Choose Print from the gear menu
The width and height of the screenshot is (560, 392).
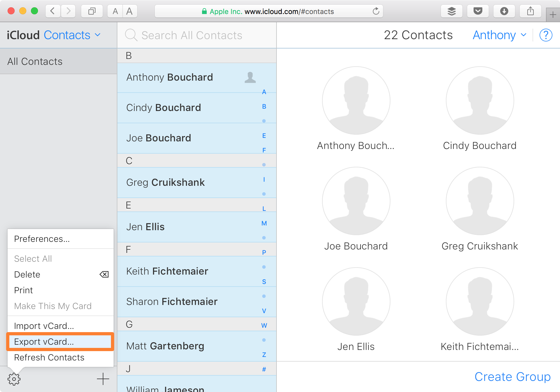click(x=60, y=290)
